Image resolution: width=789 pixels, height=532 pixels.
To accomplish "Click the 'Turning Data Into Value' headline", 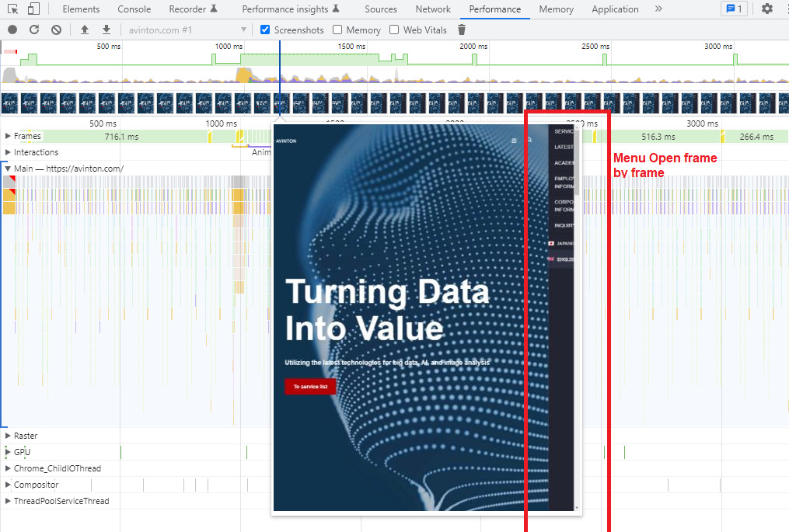I will [387, 310].
